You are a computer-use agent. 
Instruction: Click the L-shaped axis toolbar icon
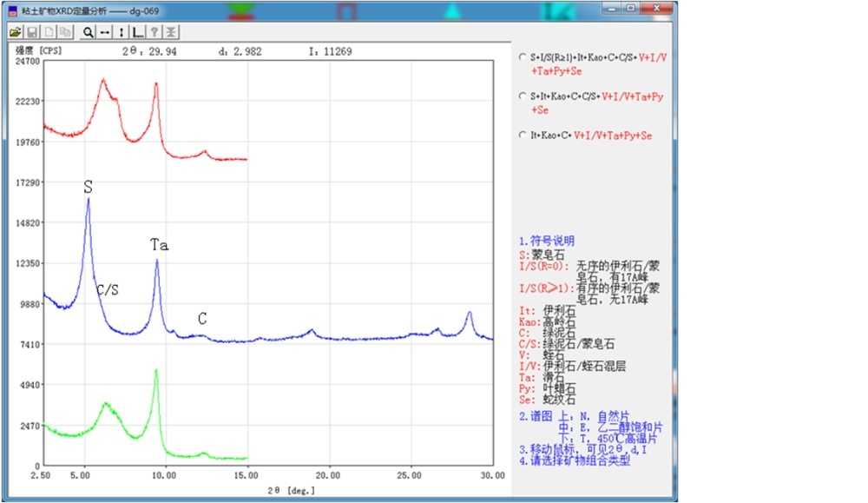(138, 32)
